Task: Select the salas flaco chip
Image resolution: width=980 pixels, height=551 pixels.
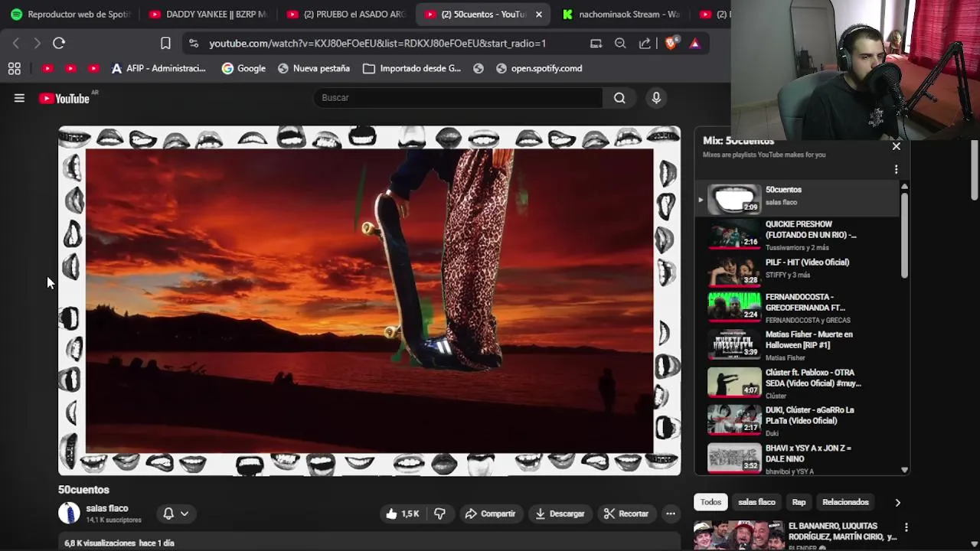Action: (x=756, y=502)
